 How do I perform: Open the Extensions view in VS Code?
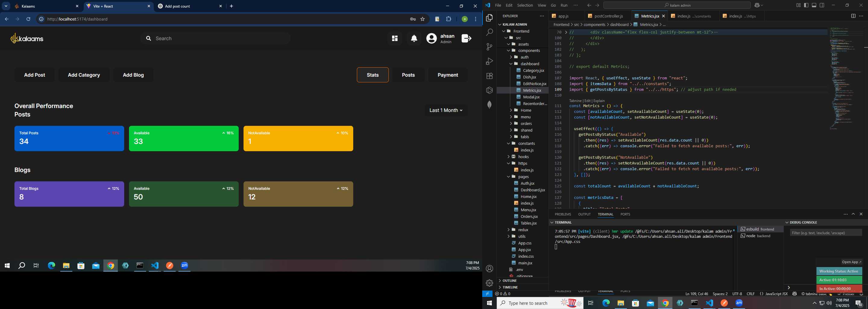click(x=489, y=76)
